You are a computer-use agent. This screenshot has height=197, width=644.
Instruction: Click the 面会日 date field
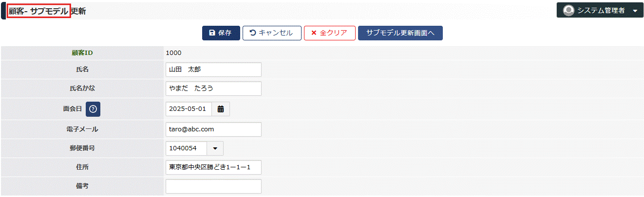[x=189, y=109]
